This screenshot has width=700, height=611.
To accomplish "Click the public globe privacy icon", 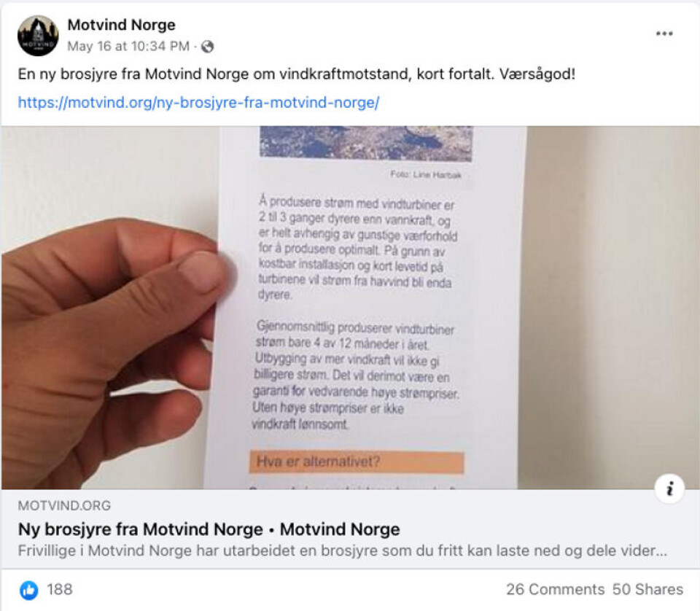I will [x=208, y=47].
